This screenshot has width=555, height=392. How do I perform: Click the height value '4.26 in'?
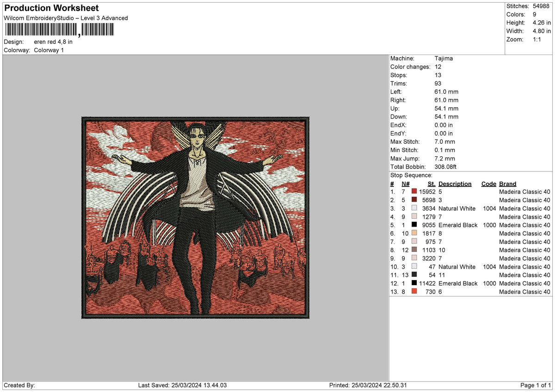pyautogui.click(x=542, y=23)
